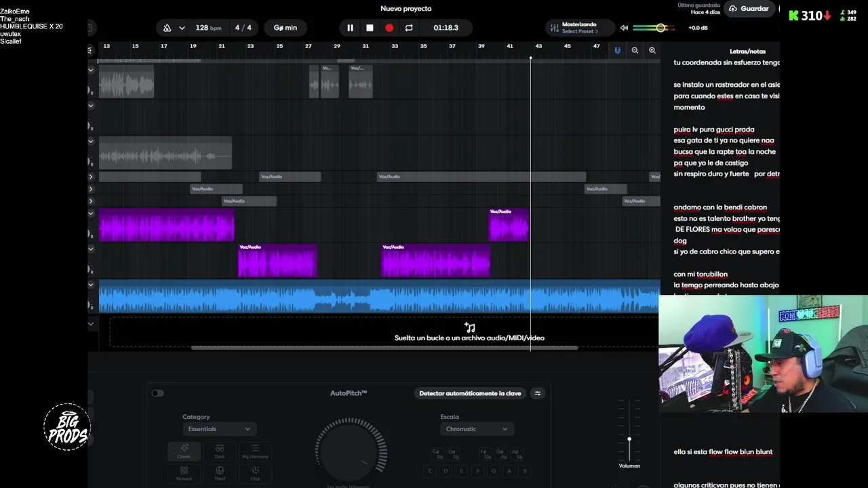868x488 pixels.
Task: Click lyric line 'puira lv pura gucci prada'
Action: tap(713, 129)
